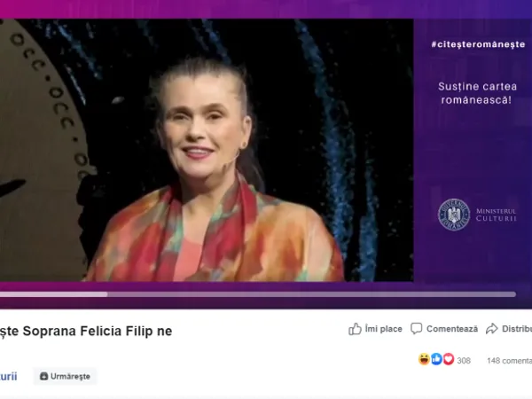The height and width of the screenshot is (399, 532).
Task: Open the 308 reactions count list
Action: click(464, 361)
